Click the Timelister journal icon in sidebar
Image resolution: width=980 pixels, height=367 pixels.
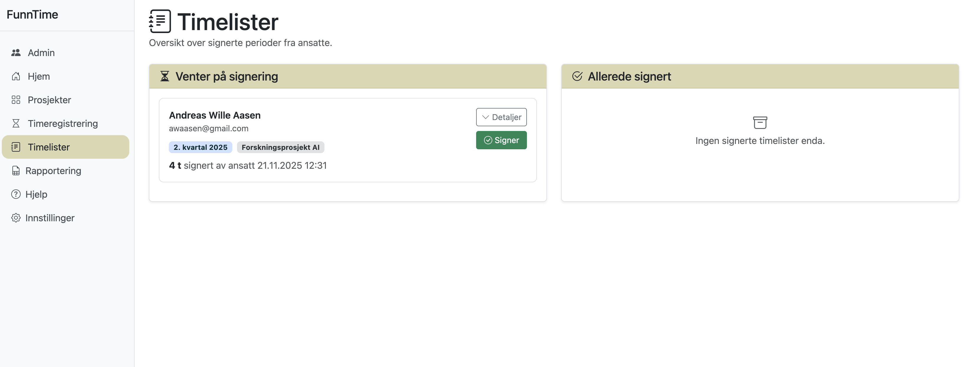(x=16, y=147)
